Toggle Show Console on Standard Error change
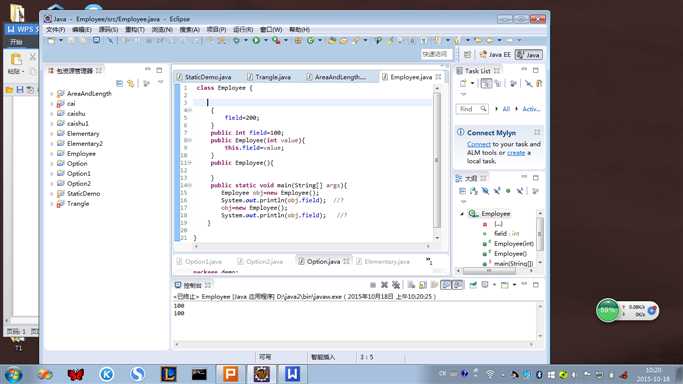The height and width of the screenshot is (384, 683). (457, 285)
